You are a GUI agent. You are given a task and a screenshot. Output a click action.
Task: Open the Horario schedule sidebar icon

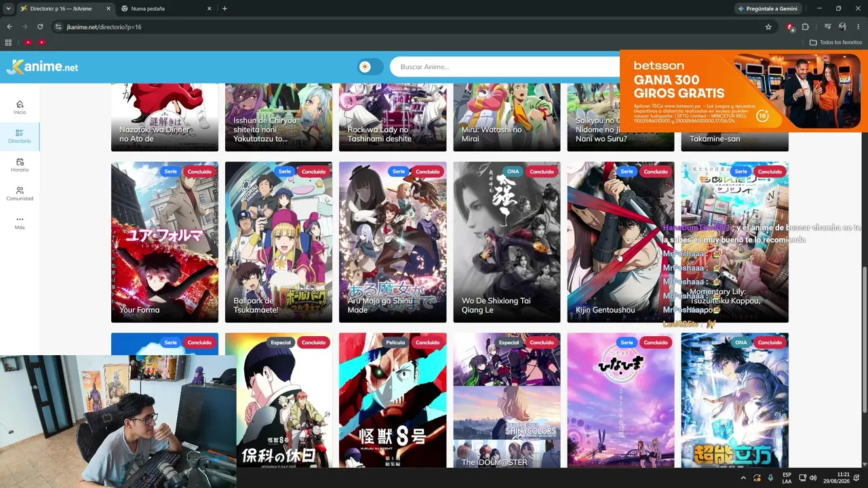tap(20, 165)
